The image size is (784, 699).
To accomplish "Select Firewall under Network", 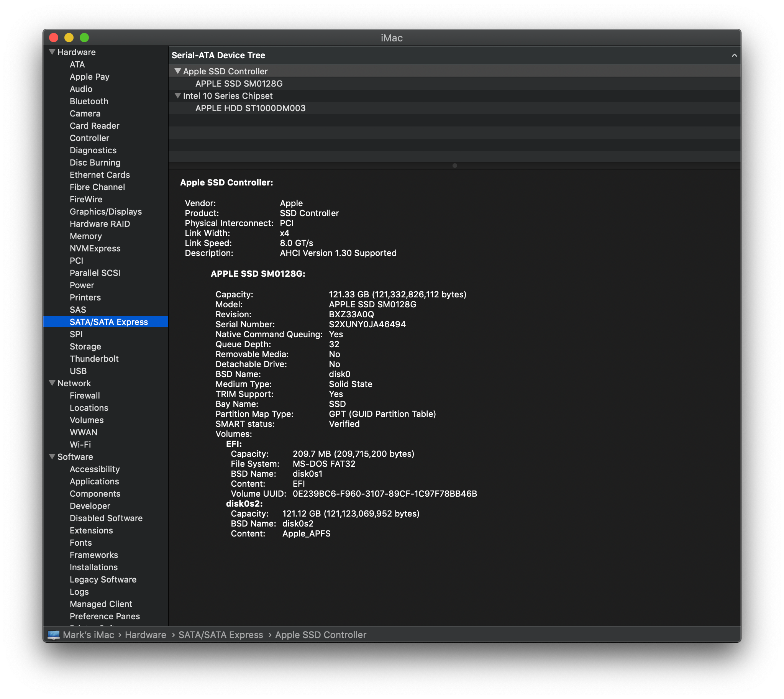I will [x=84, y=396].
